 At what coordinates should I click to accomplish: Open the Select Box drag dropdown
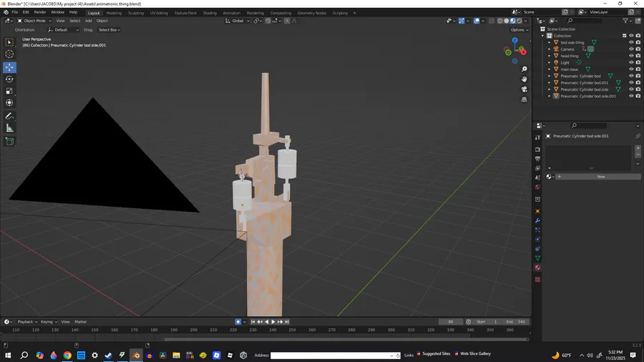pyautogui.click(x=109, y=30)
